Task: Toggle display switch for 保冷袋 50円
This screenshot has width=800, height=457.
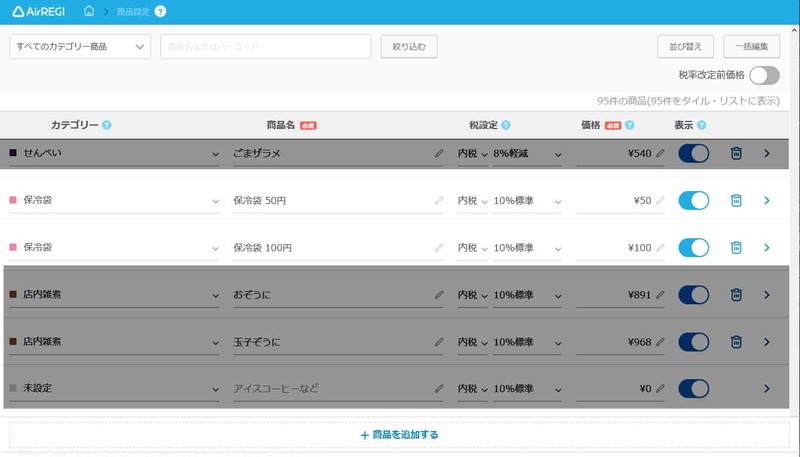Action: [x=693, y=200]
